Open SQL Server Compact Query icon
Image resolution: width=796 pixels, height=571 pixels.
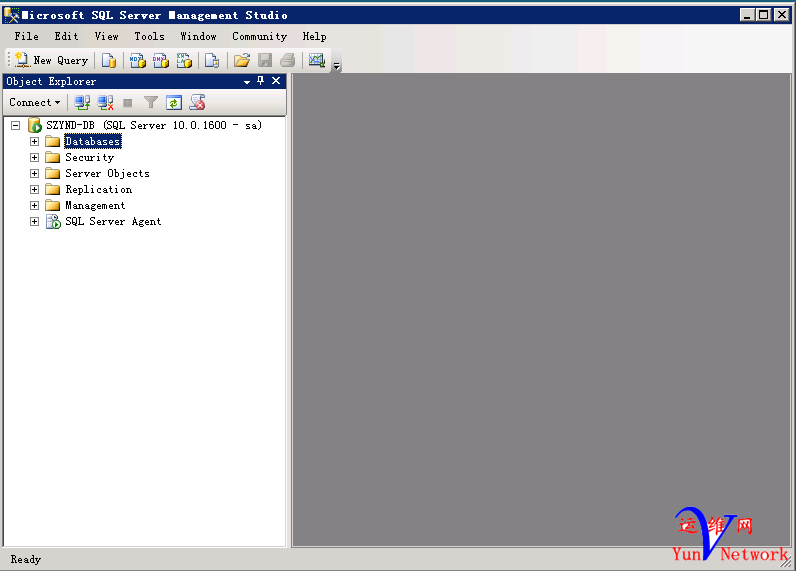212,60
